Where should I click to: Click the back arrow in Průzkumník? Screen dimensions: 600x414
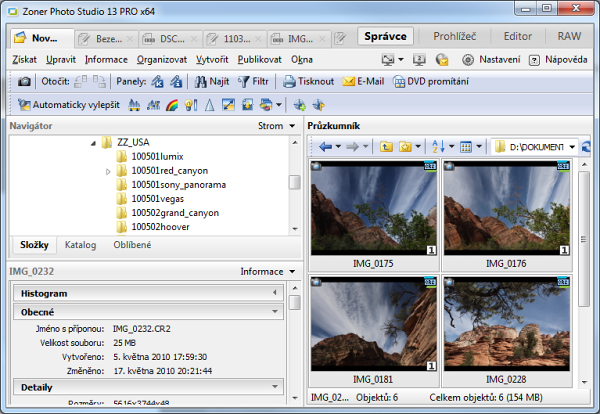[325, 147]
